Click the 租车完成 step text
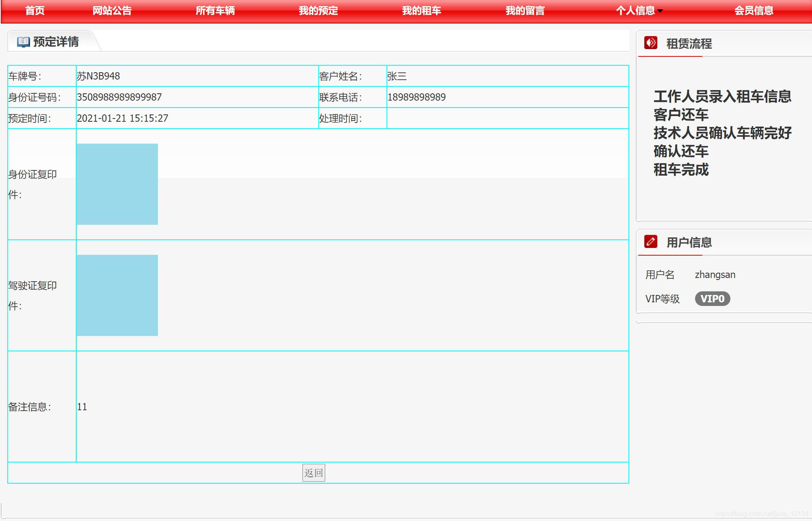This screenshot has height=521, width=812. (681, 170)
